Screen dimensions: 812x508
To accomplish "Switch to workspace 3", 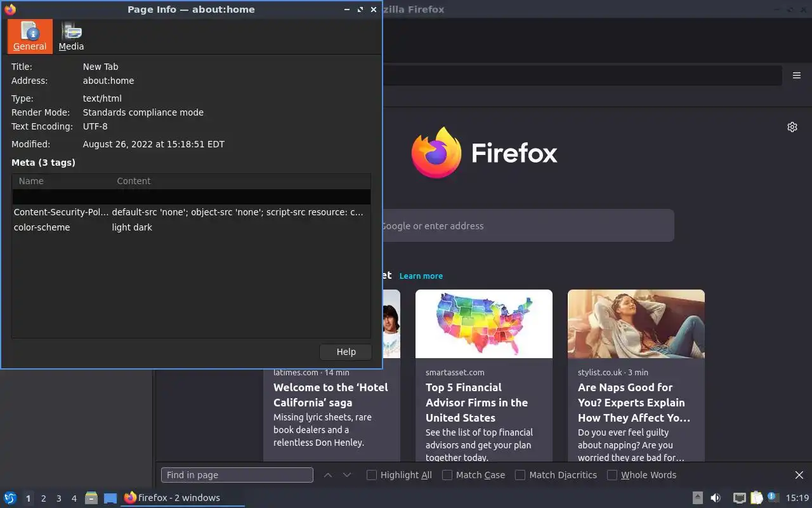I will pos(59,498).
